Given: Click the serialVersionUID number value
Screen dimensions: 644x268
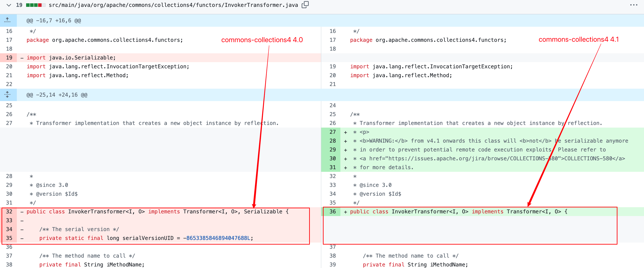Looking at the screenshot, I should pos(218,238).
